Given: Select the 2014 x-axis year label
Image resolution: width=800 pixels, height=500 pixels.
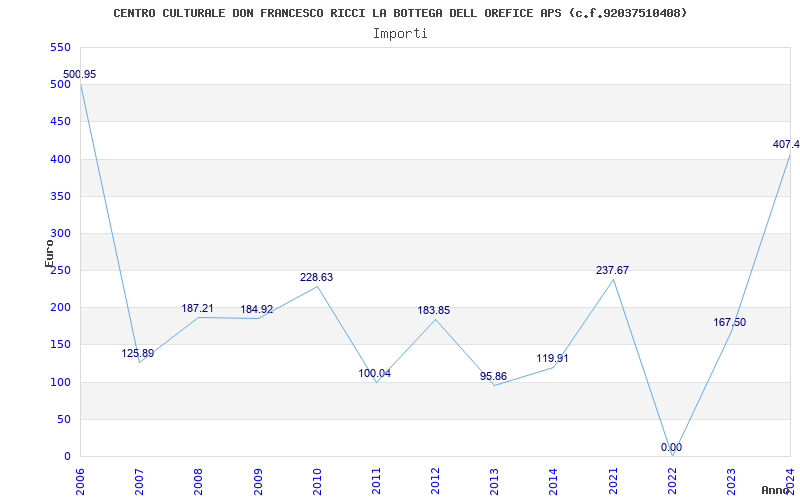Looking at the screenshot, I should (x=554, y=481).
